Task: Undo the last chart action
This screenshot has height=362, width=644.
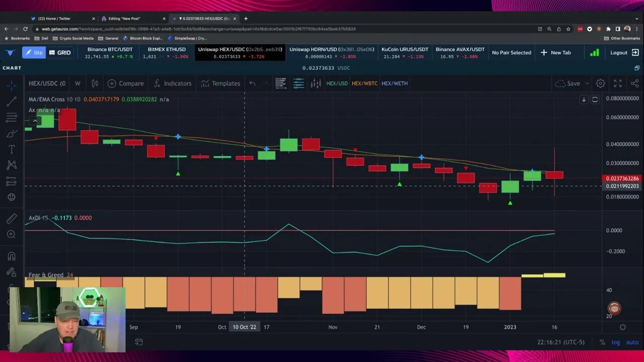Action: tap(253, 83)
